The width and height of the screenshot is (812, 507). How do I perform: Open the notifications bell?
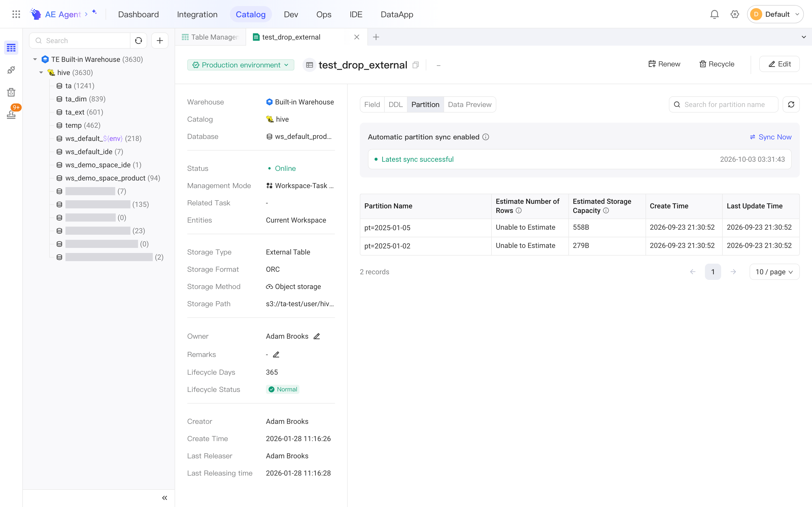pos(714,14)
